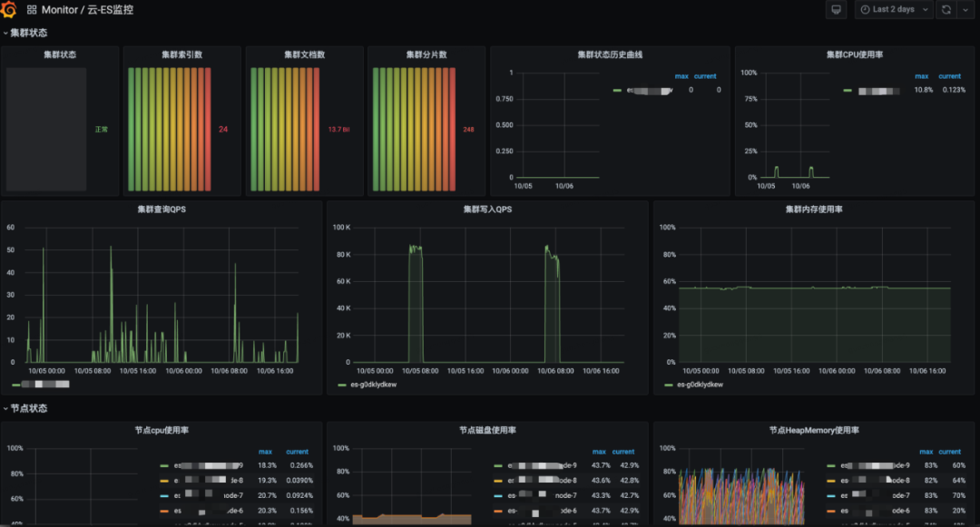Open the 集群内存使用率 panel title menu
980x527 pixels.
tap(814, 210)
